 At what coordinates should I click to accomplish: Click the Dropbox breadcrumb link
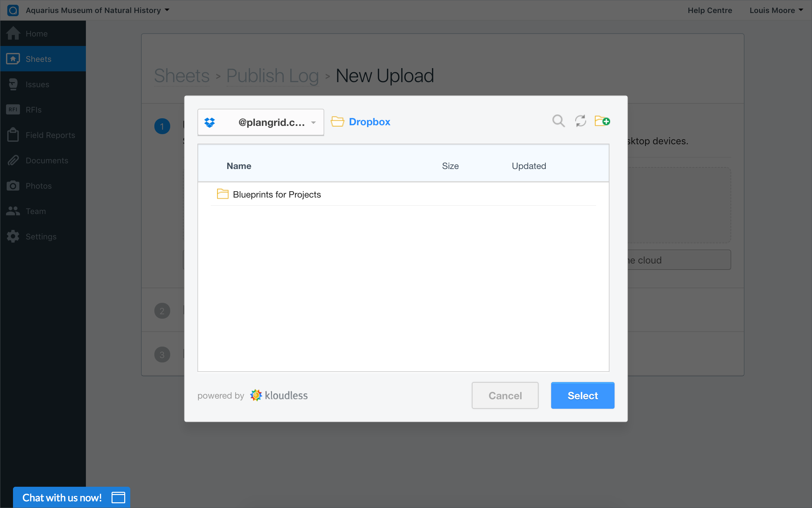[370, 122]
